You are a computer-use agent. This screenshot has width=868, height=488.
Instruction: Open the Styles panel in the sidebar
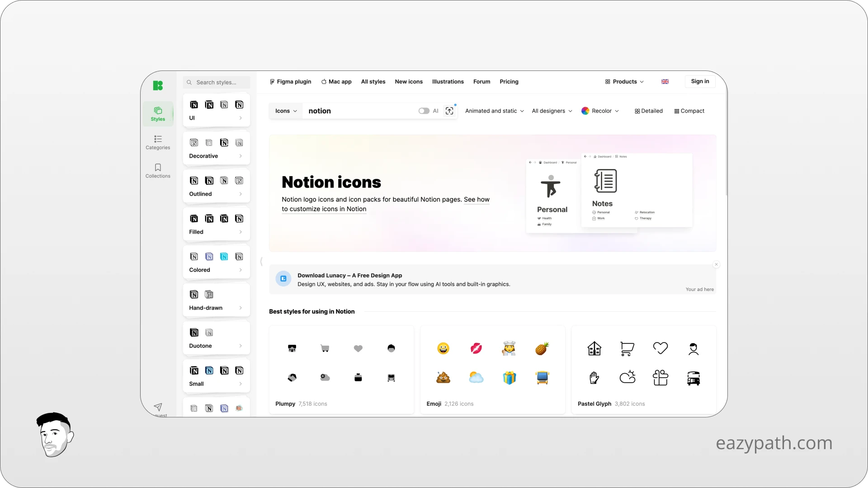pyautogui.click(x=158, y=113)
